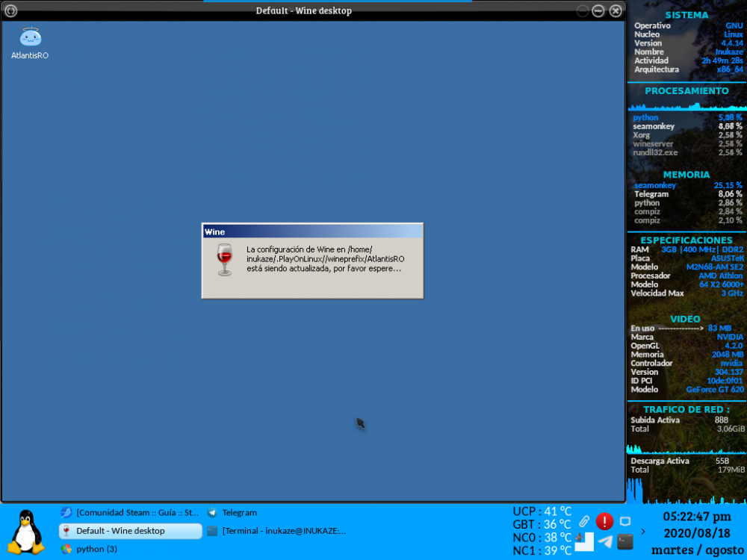This screenshot has height=560, width=747.
Task: Open the Telegram paper-plane tray icon
Action: (605, 541)
